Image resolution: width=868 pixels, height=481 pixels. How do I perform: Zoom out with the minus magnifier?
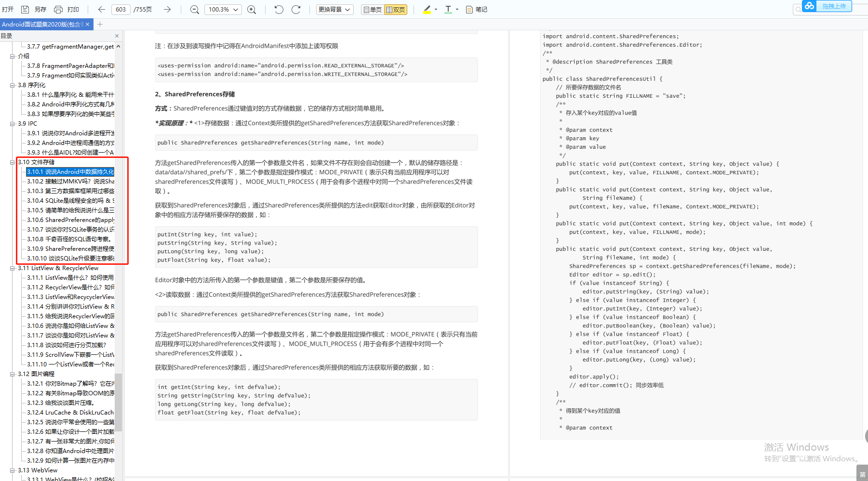pos(194,9)
